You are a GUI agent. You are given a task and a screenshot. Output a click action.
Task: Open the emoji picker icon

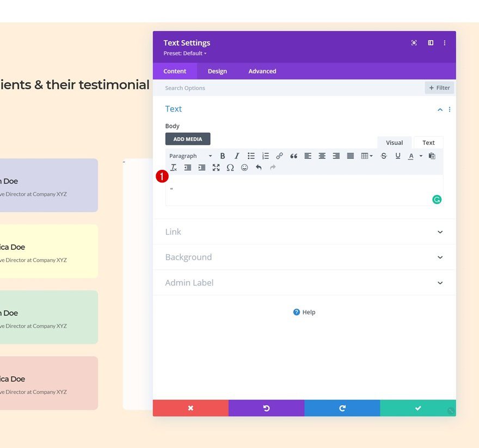click(x=244, y=168)
